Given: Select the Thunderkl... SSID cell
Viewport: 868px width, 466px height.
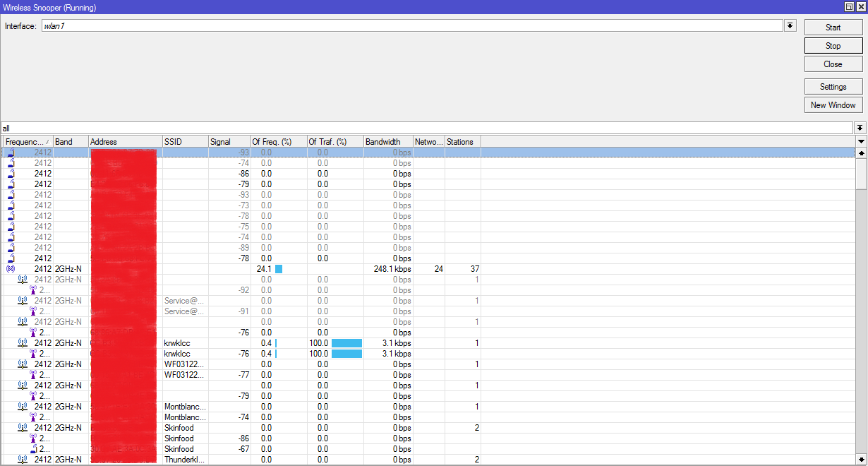Looking at the screenshot, I should click(x=185, y=460).
